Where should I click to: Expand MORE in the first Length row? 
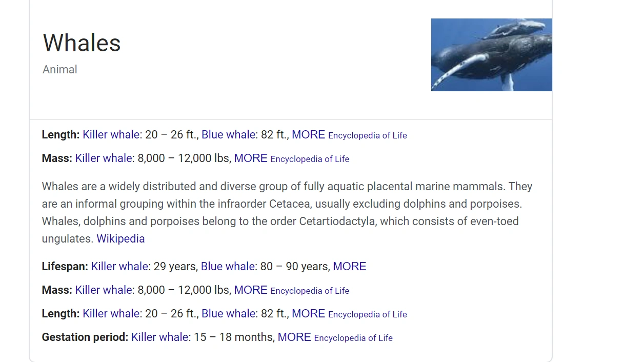[x=308, y=135]
